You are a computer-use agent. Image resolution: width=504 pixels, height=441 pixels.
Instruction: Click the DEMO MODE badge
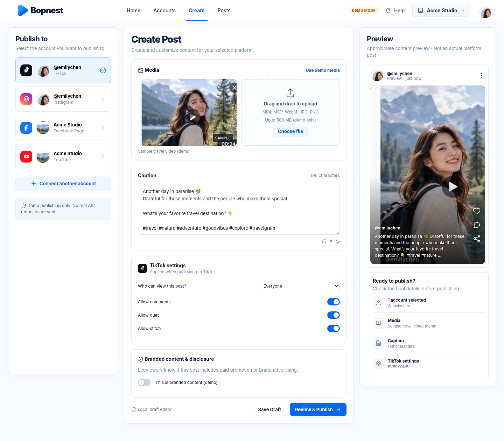click(x=364, y=11)
